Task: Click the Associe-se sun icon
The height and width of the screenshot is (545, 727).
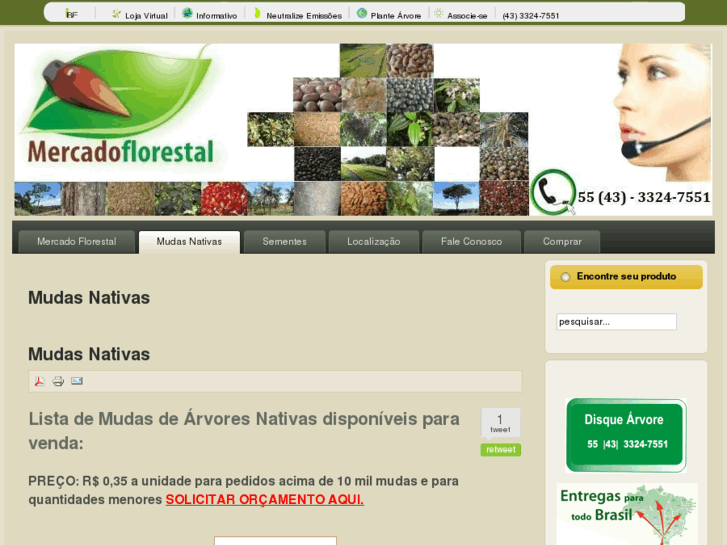Action: click(439, 13)
